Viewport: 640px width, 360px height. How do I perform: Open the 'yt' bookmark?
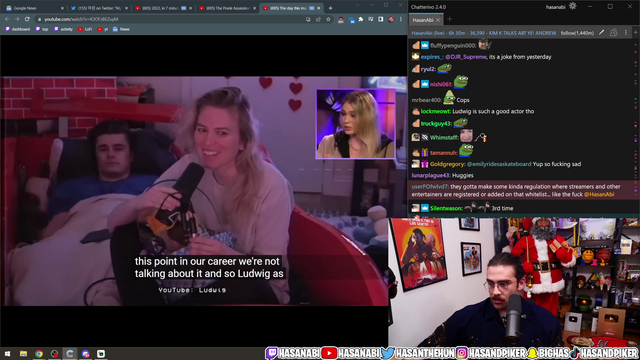[x=103, y=29]
